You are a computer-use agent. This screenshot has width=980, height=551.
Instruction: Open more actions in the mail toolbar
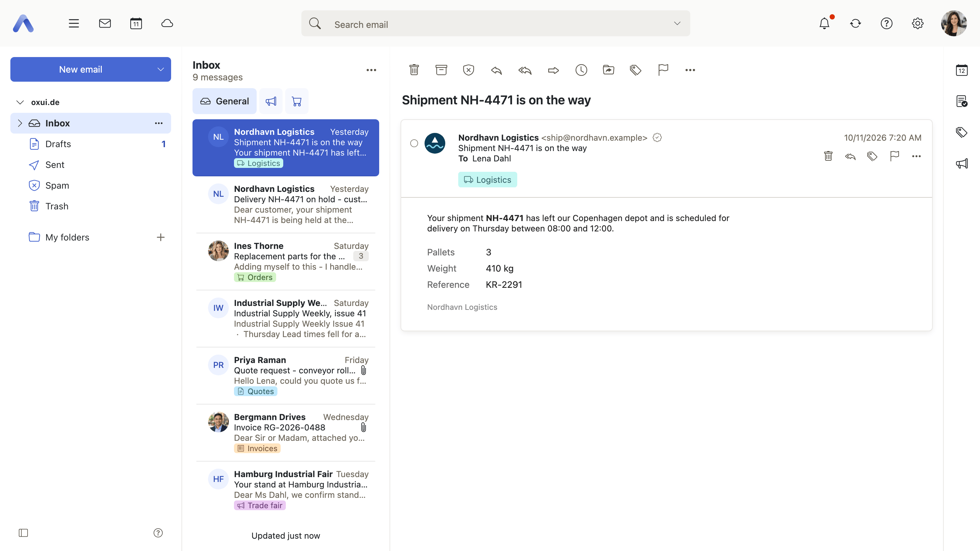690,70
